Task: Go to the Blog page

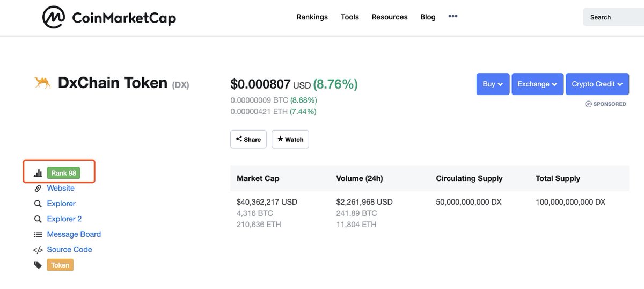Action: (x=428, y=17)
